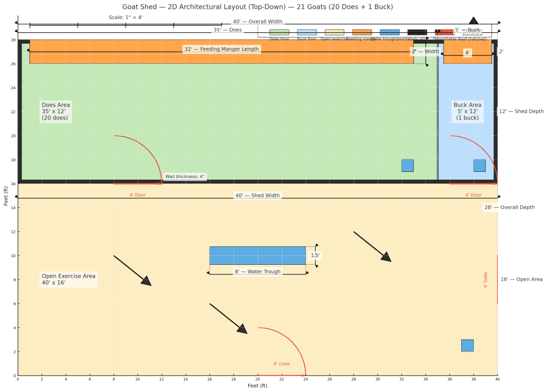The width and height of the screenshot is (548, 392).
Task: Click the flow arrow beside Open Exercise Area label
Action: (x=132, y=271)
